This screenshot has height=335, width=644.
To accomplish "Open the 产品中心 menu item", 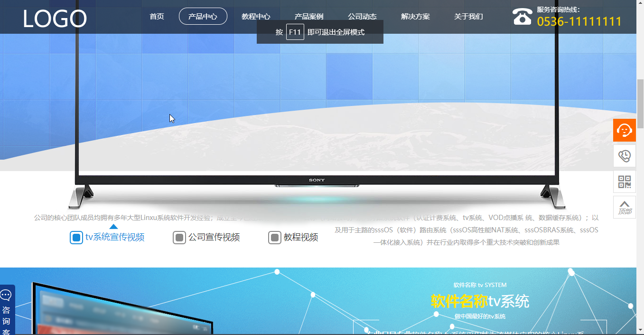I will (203, 17).
